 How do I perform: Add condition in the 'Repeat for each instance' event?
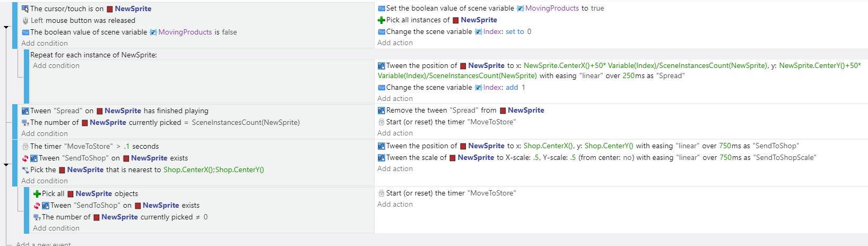56,66
